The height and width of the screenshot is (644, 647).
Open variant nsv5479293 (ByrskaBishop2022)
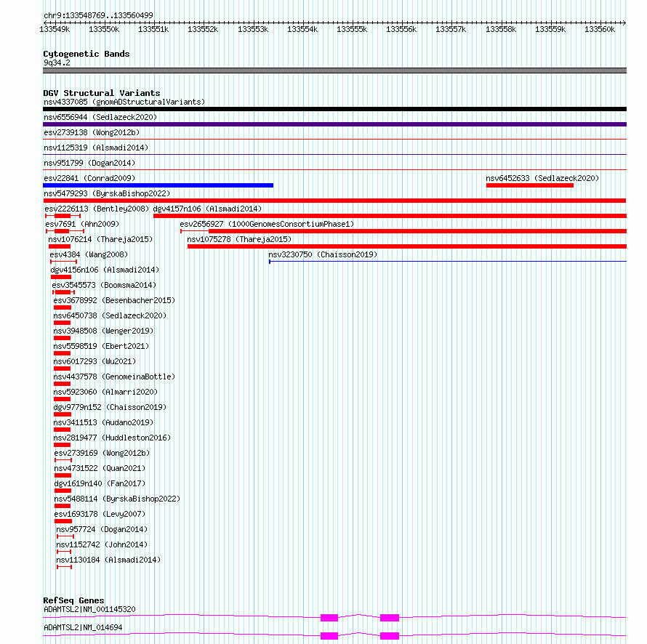[107, 193]
